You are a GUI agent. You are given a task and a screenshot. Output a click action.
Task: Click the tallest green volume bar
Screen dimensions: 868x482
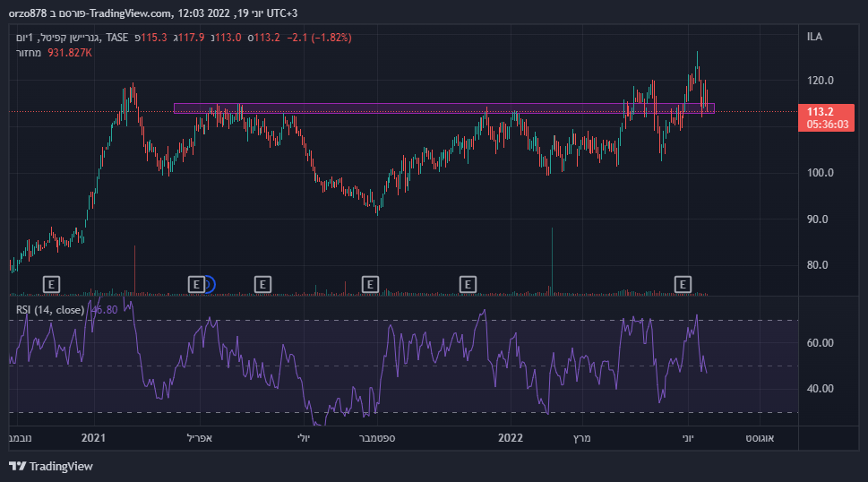coord(552,260)
